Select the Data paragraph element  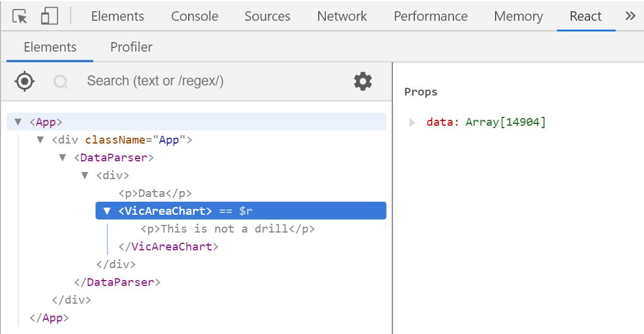pos(156,193)
